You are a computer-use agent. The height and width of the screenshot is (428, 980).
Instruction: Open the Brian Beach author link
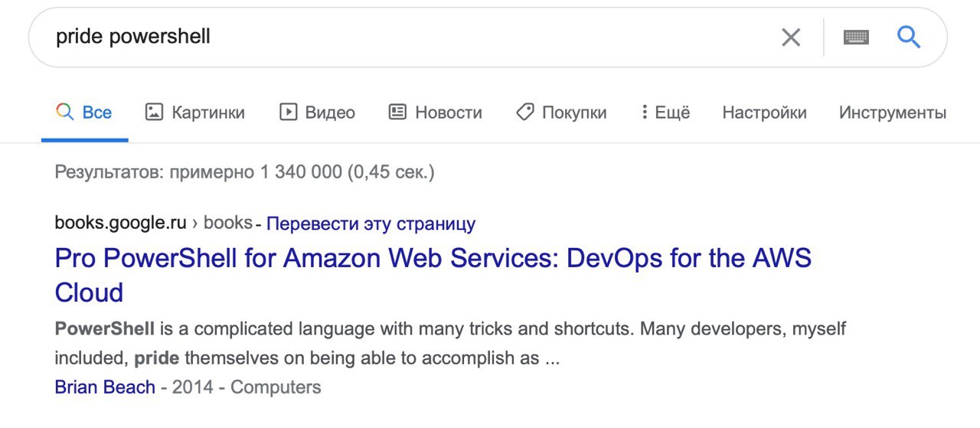click(x=105, y=387)
